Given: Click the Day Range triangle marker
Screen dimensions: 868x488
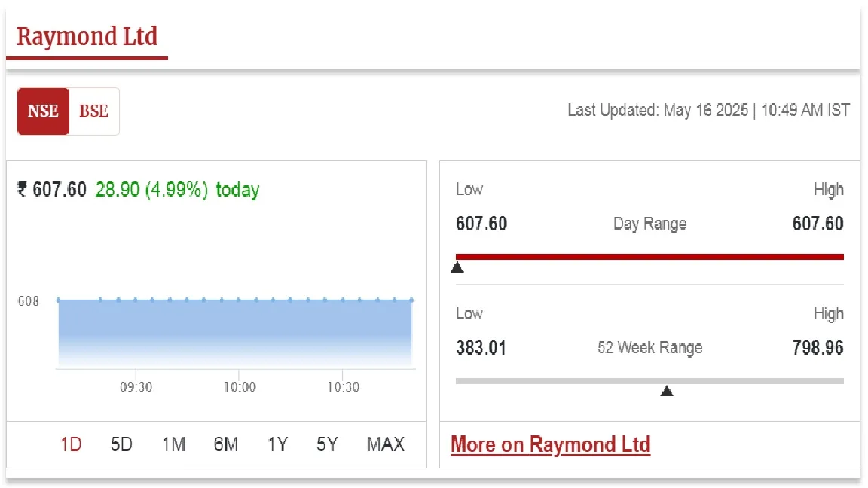Looking at the screenshot, I should click(457, 268).
